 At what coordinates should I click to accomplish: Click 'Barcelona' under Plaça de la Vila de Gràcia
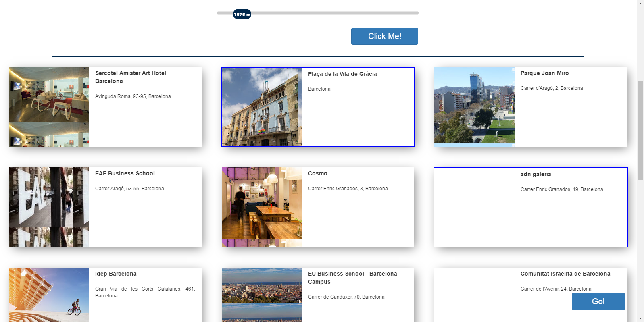pyautogui.click(x=319, y=89)
